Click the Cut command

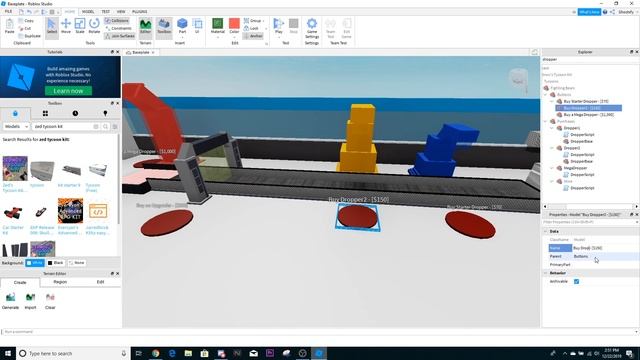[25, 28]
